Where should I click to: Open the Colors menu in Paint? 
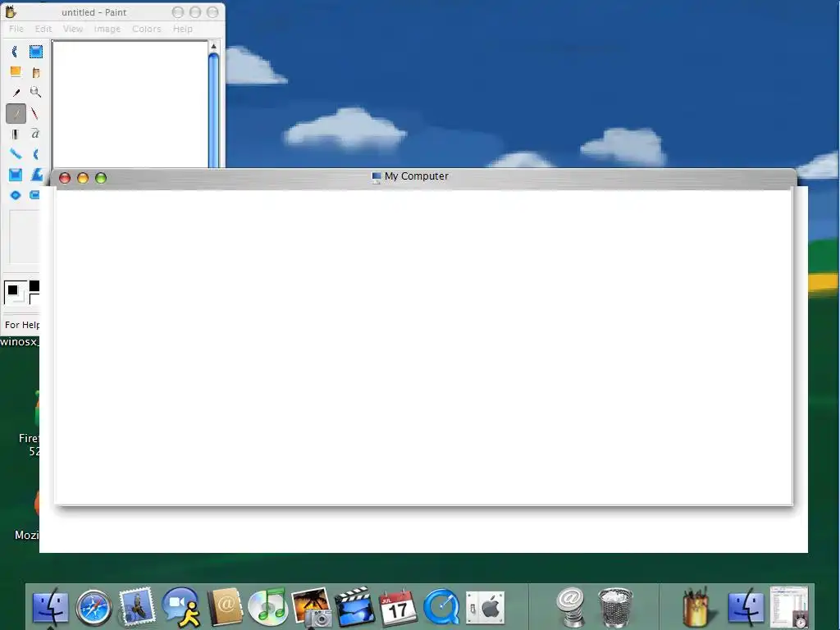pyautogui.click(x=146, y=29)
